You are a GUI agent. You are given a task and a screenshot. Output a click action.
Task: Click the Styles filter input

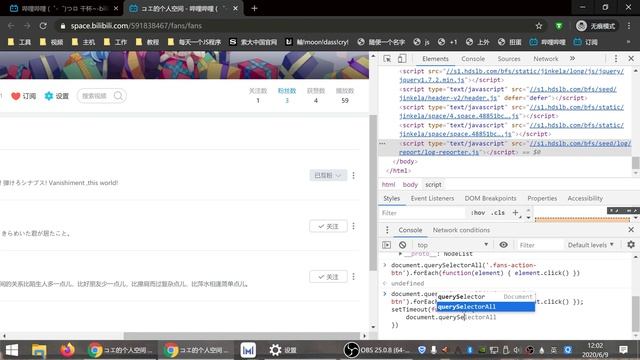pos(422,213)
